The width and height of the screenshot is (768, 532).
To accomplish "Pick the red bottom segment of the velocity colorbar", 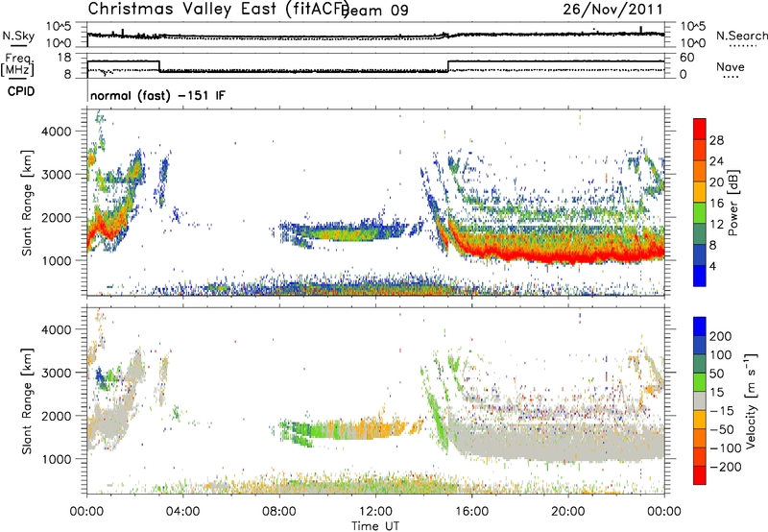I will [x=700, y=475].
